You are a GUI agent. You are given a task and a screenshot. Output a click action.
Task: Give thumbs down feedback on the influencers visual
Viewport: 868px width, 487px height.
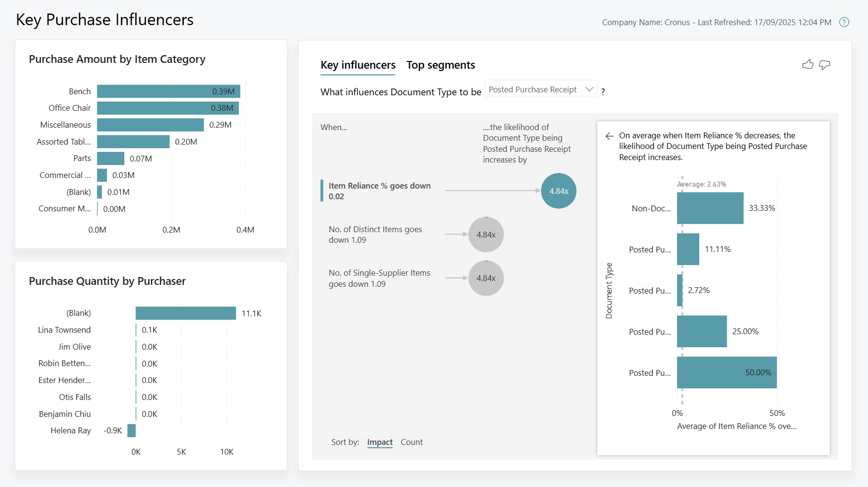824,64
